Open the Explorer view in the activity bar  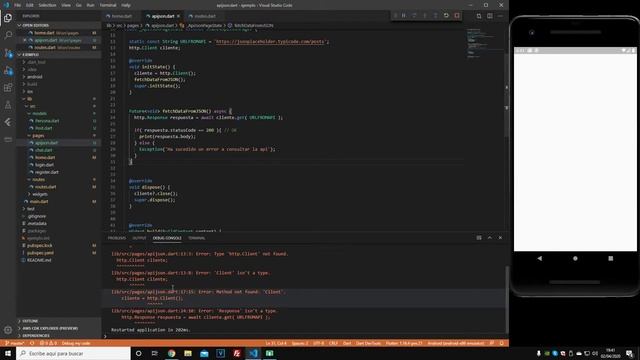click(8, 18)
